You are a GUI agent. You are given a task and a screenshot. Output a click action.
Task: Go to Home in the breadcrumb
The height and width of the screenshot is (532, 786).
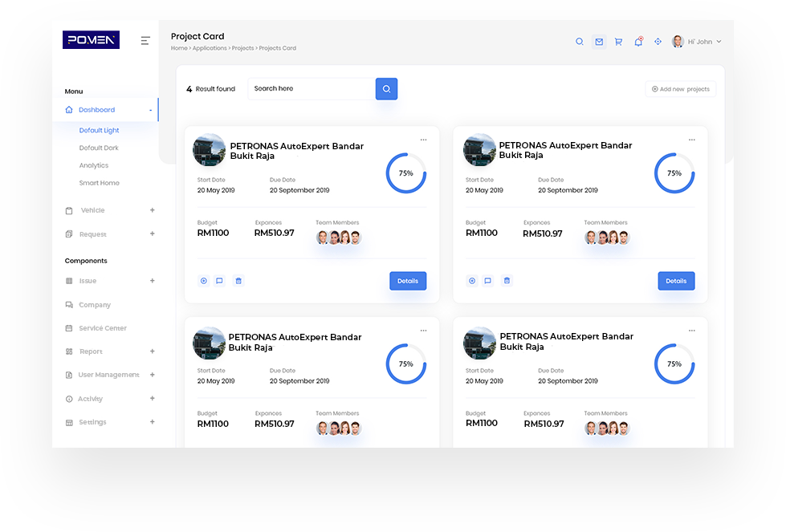coord(179,48)
